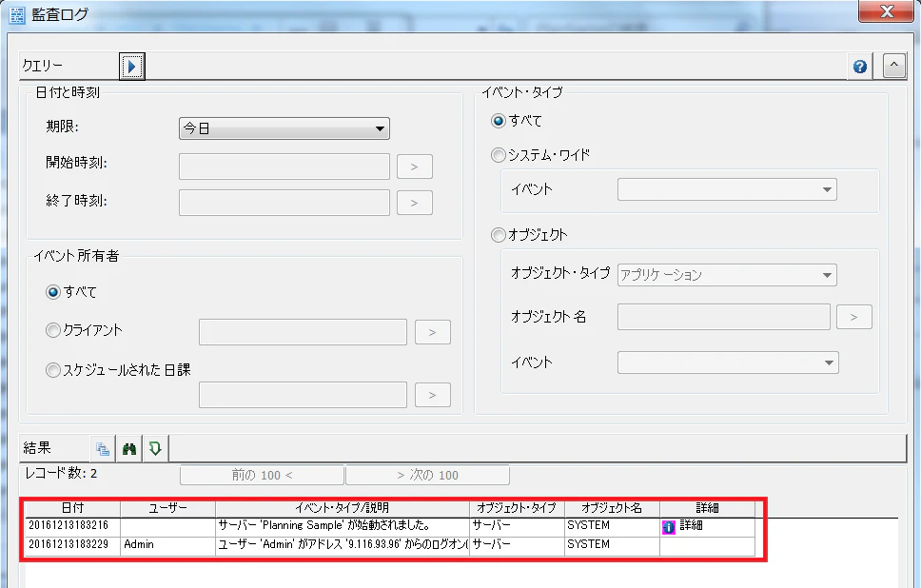Click the 終了時刻 input field

point(284,203)
